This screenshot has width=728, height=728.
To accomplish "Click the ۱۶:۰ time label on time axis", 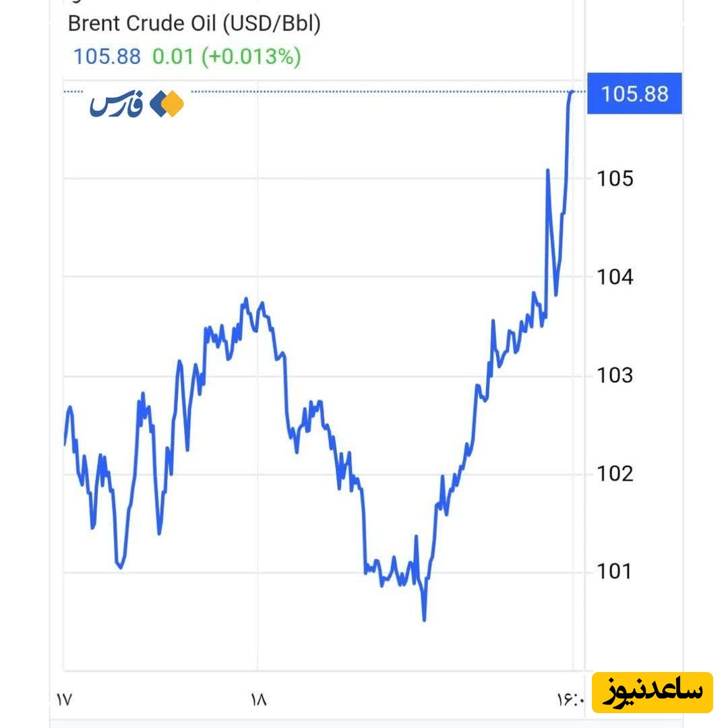I will click(571, 700).
